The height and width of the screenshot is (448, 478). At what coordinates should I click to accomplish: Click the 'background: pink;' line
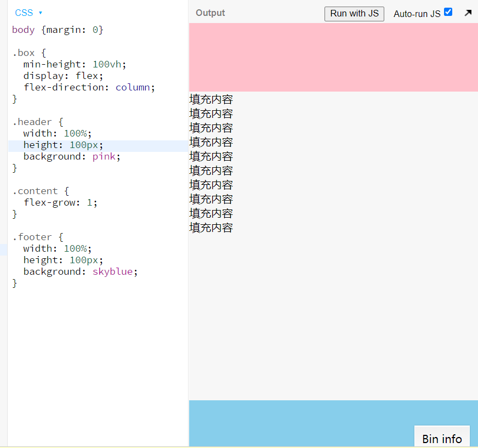[x=72, y=156]
